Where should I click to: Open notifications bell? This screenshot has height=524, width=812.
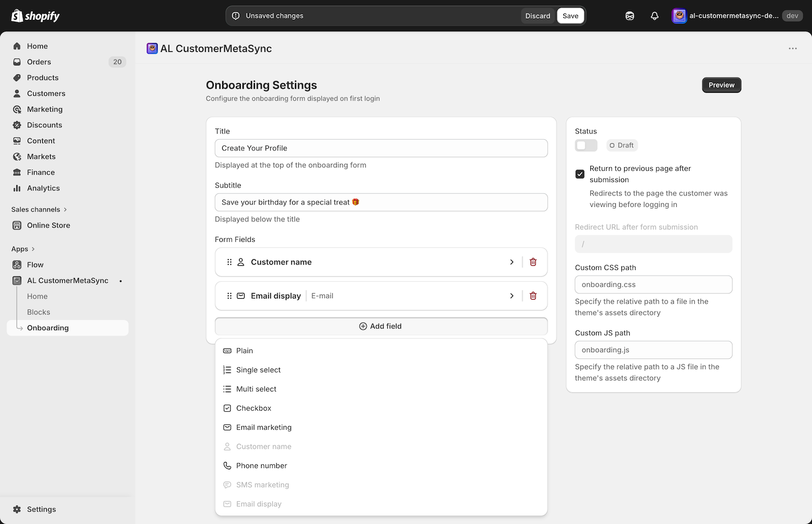(655, 16)
